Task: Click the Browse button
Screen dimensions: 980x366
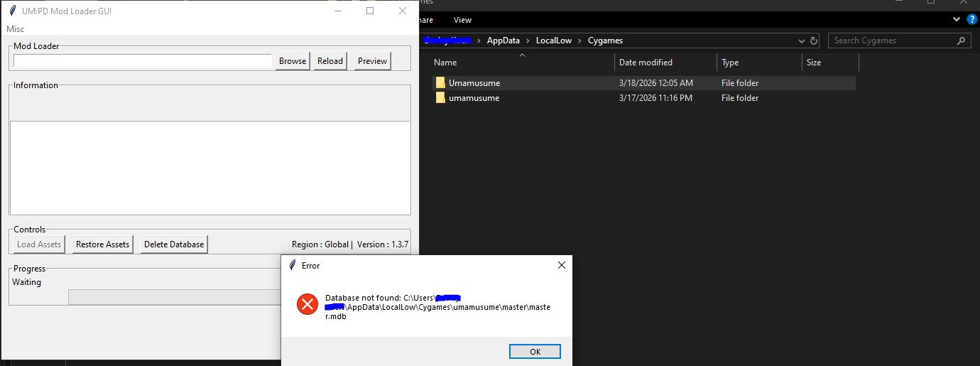Action: (293, 61)
